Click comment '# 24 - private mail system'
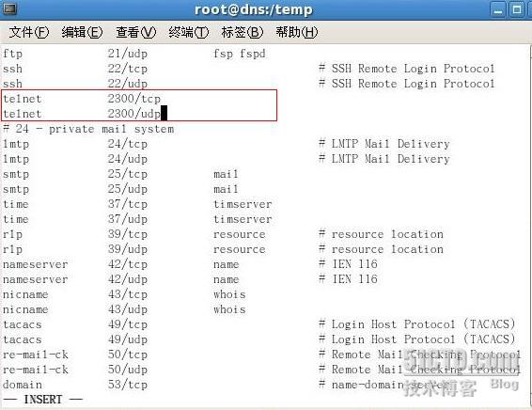Screen dimensions: 532x410 click(x=88, y=129)
